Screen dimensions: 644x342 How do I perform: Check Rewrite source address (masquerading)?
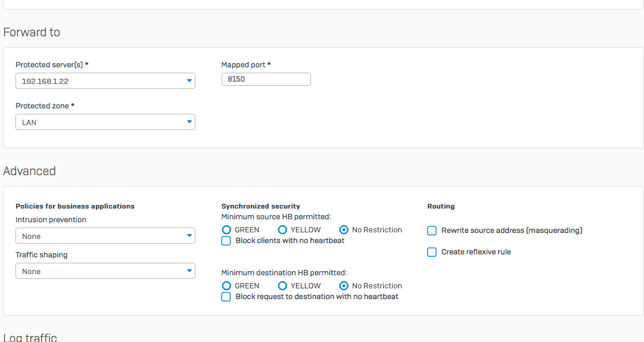(x=432, y=231)
